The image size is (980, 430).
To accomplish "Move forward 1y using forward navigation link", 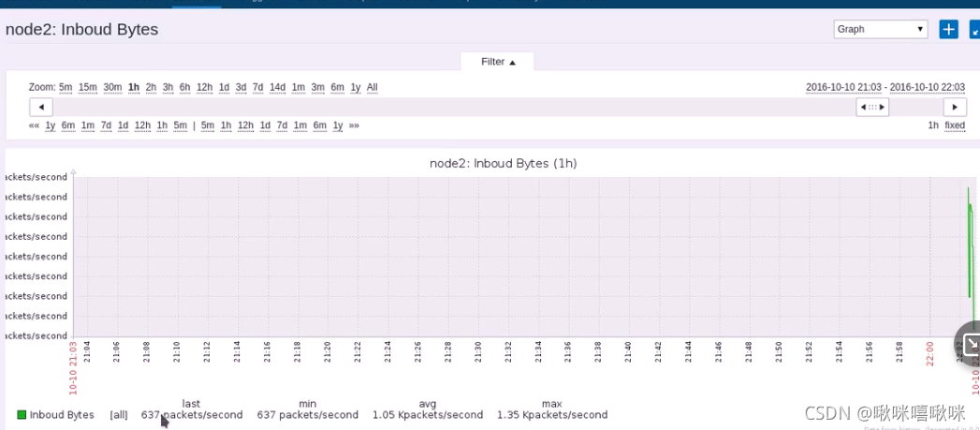I will coord(338,126).
